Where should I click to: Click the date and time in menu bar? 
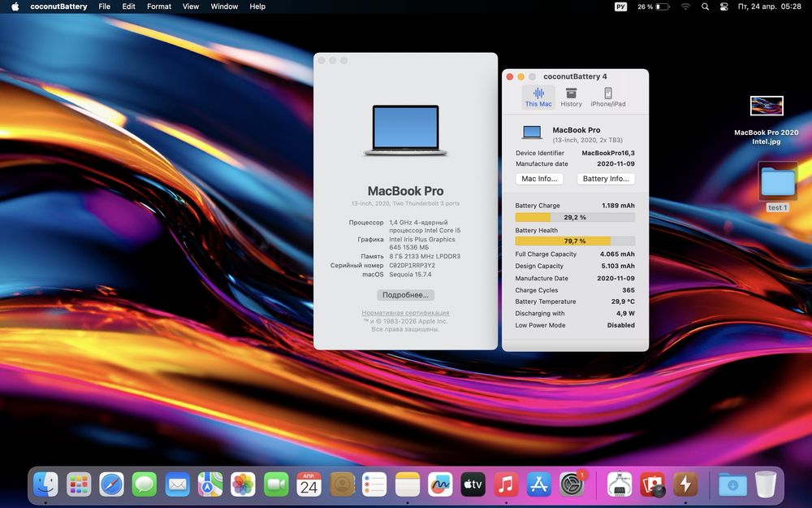tap(769, 7)
